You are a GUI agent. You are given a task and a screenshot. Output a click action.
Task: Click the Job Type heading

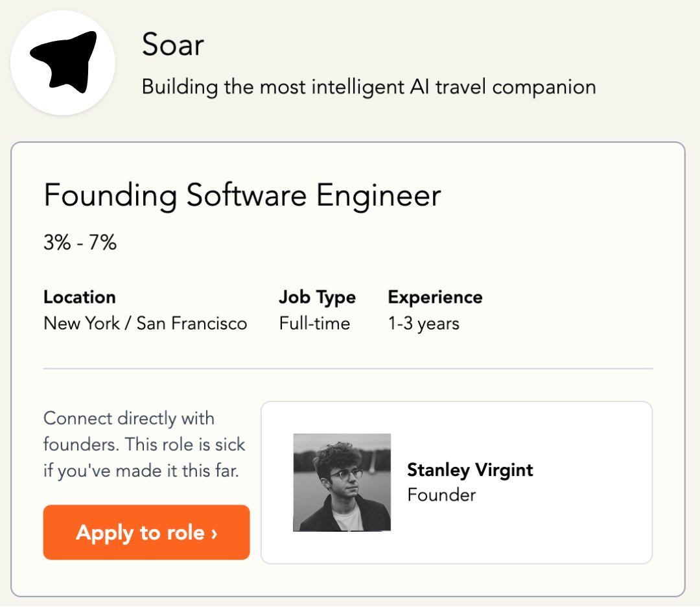317,297
